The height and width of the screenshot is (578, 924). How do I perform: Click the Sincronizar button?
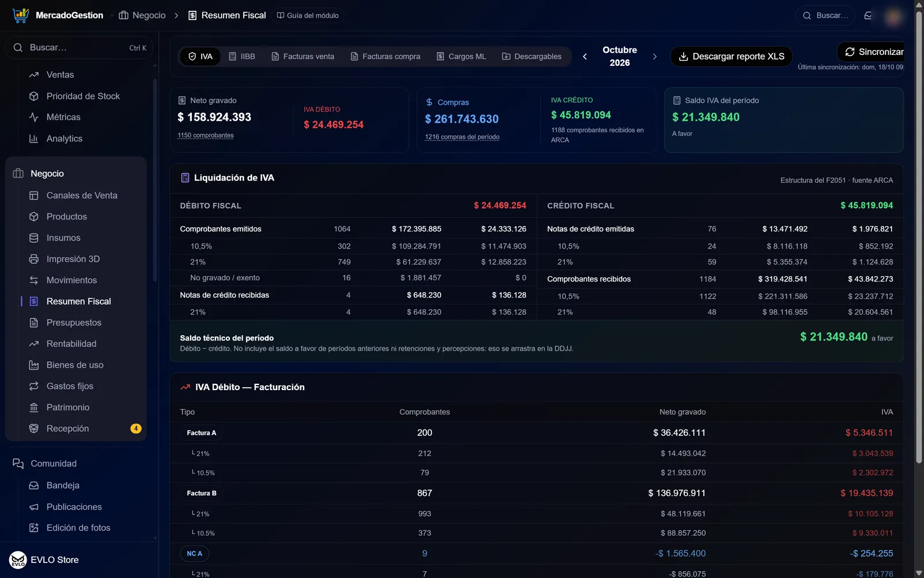[x=871, y=52]
